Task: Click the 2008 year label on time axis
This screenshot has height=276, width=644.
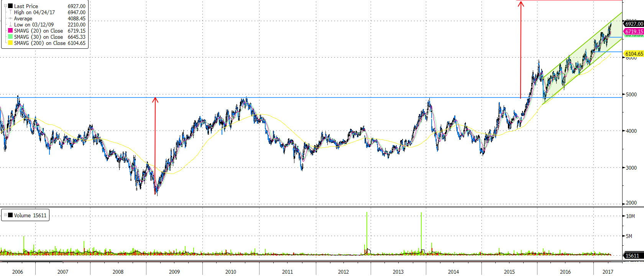Action: 118,272
